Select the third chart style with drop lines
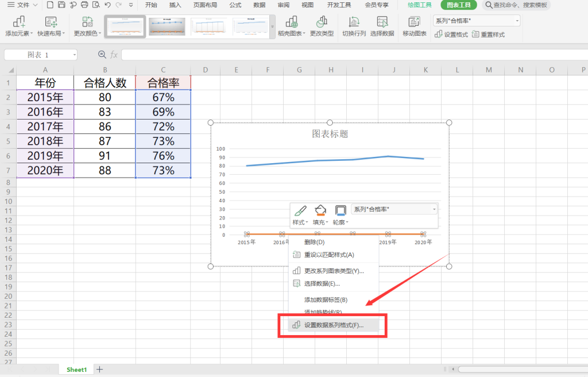Viewport: 588px width, 377px height. (209, 26)
